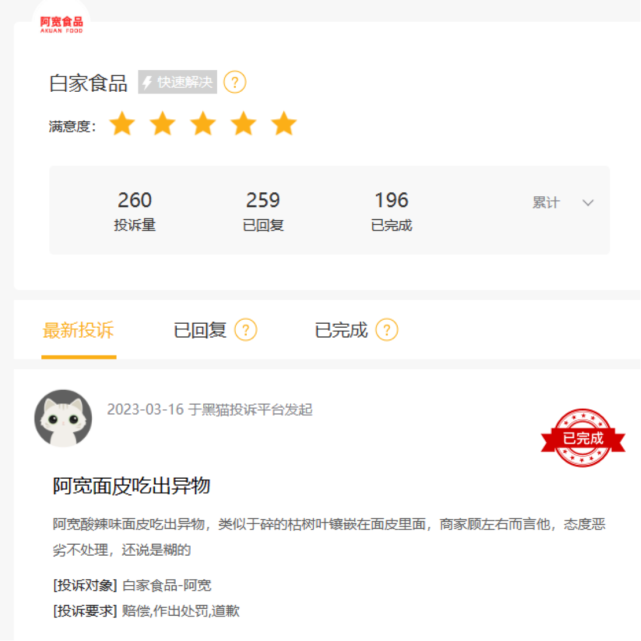This screenshot has height=641, width=641.
Task: Click the cat avatar of the complainant
Action: pos(63,418)
